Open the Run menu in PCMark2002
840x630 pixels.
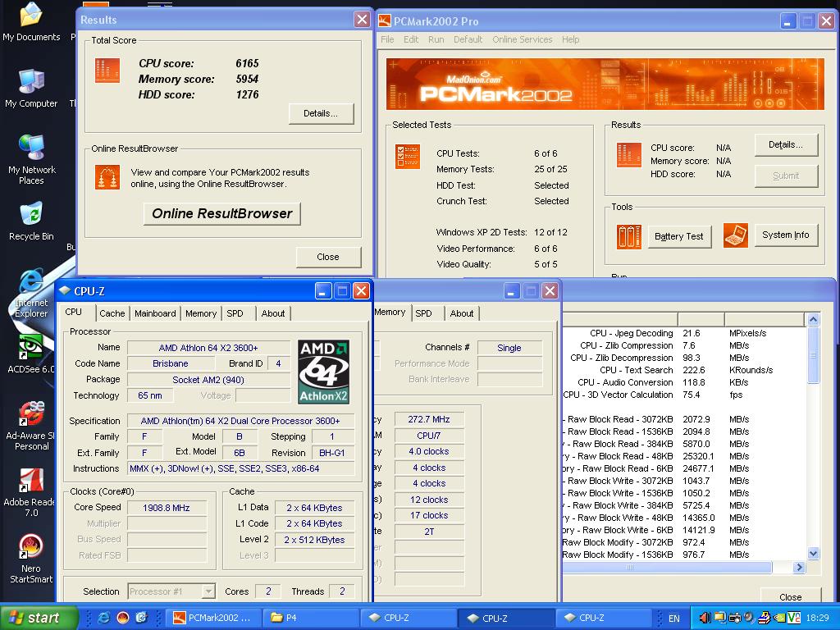pos(436,39)
